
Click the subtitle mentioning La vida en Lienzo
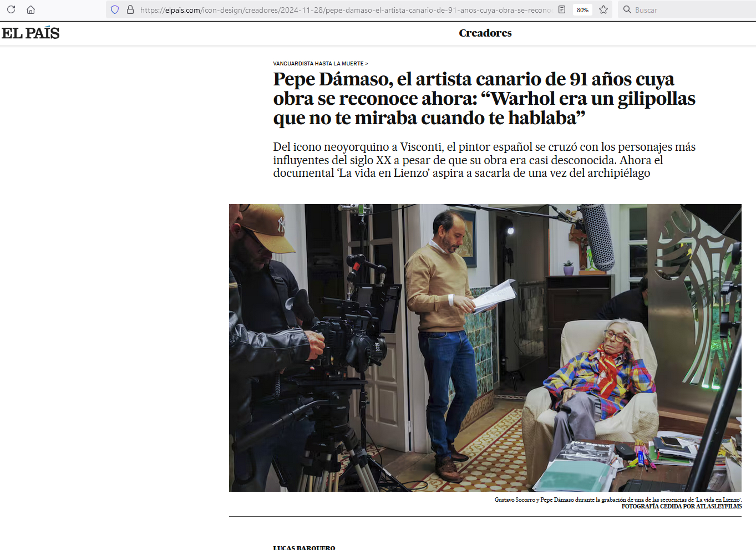coord(484,160)
